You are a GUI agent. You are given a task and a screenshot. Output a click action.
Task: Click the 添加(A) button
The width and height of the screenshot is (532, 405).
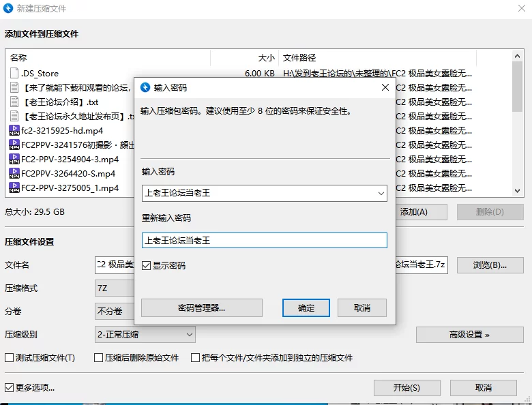(x=421, y=212)
